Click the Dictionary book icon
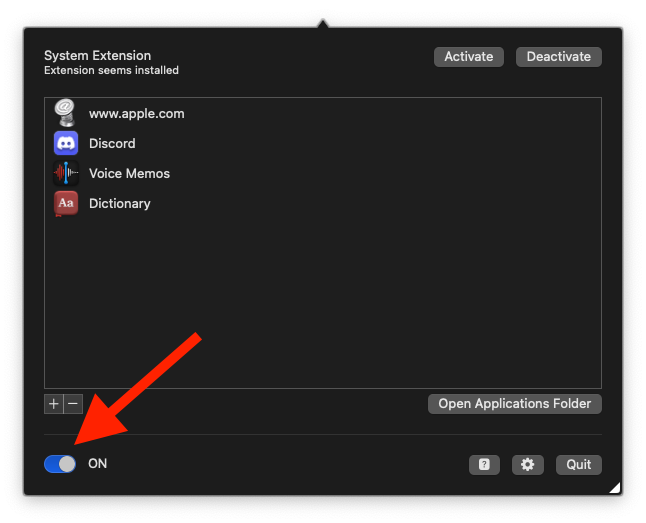The width and height of the screenshot is (646, 523). (66, 203)
